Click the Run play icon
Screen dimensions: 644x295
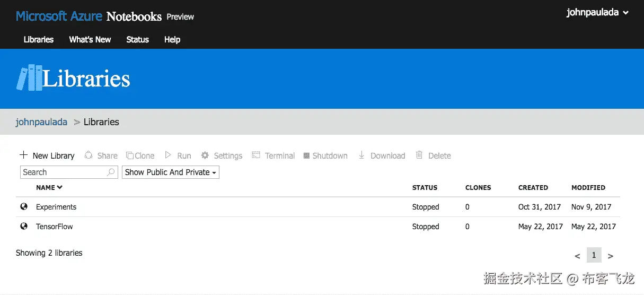(168, 155)
